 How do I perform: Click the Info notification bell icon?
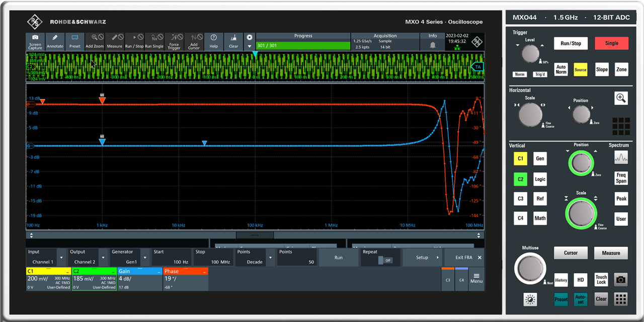tap(432, 45)
